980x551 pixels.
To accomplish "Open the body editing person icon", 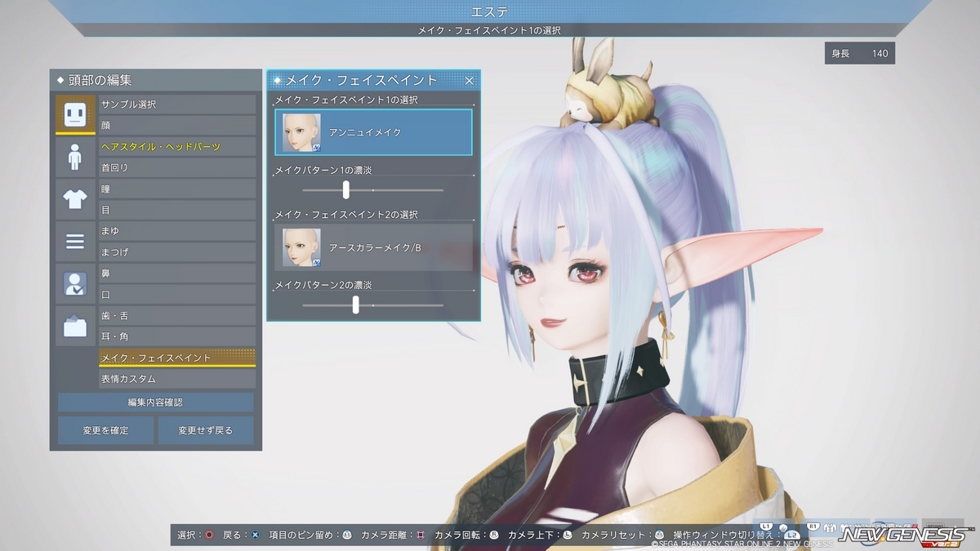I will point(75,156).
